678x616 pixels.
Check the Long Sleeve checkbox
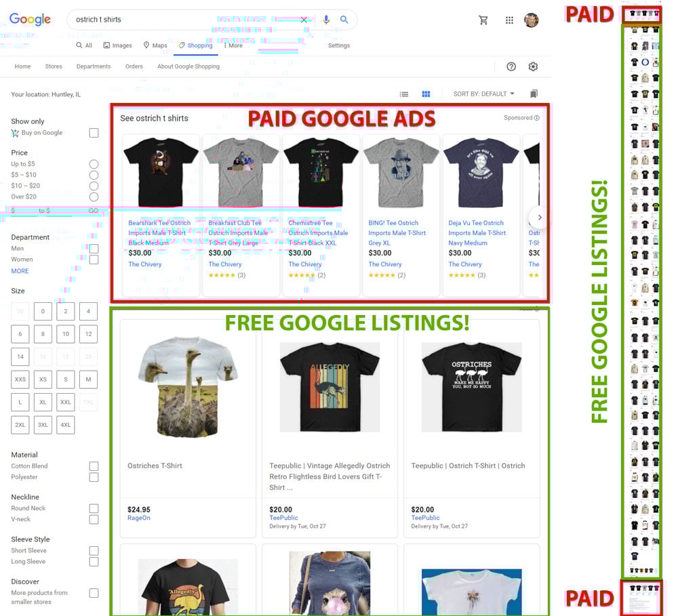pos(94,562)
